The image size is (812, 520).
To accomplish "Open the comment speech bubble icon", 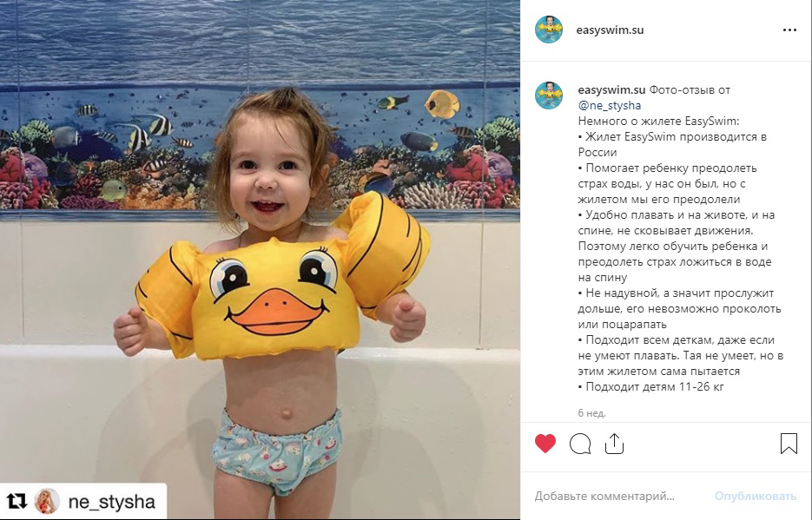I will pyautogui.click(x=580, y=444).
